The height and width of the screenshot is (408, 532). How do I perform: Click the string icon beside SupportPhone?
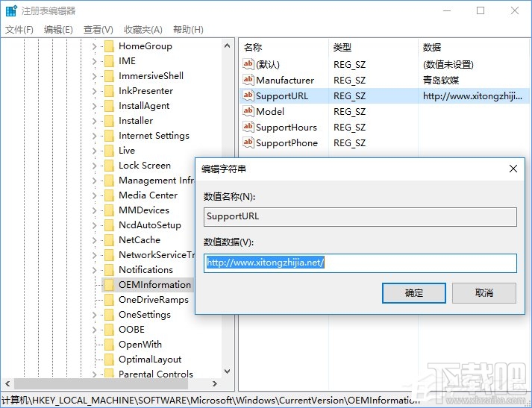[x=248, y=142]
